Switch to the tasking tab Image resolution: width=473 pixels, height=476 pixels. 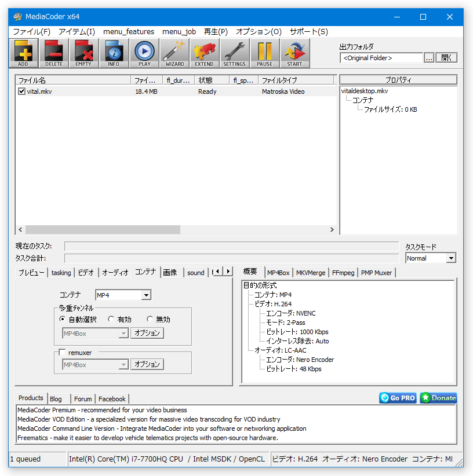(61, 273)
